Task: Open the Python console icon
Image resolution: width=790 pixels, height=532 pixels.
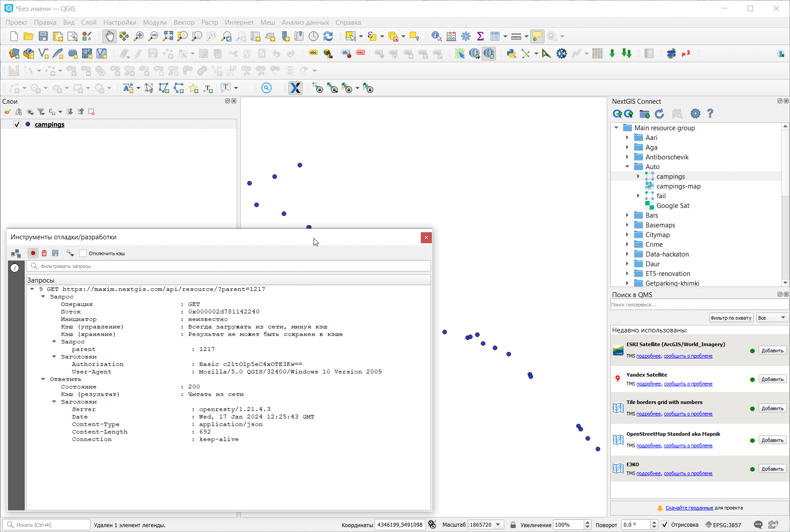Action: pos(511,54)
